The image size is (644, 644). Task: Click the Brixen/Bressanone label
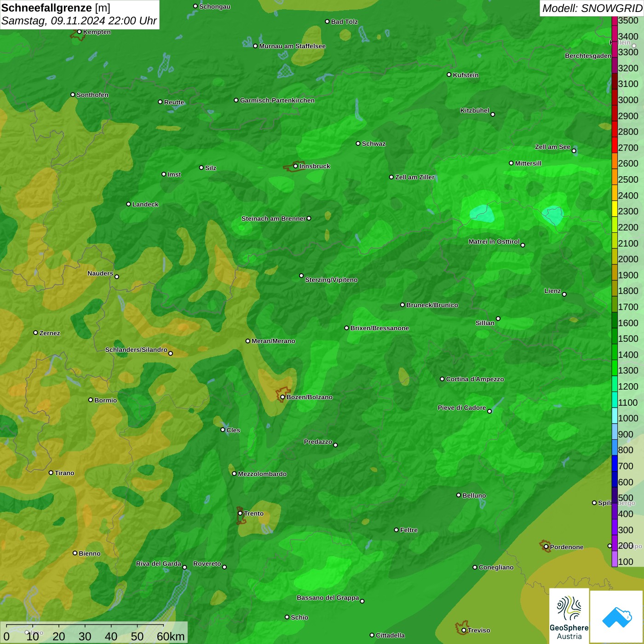pos(379,328)
